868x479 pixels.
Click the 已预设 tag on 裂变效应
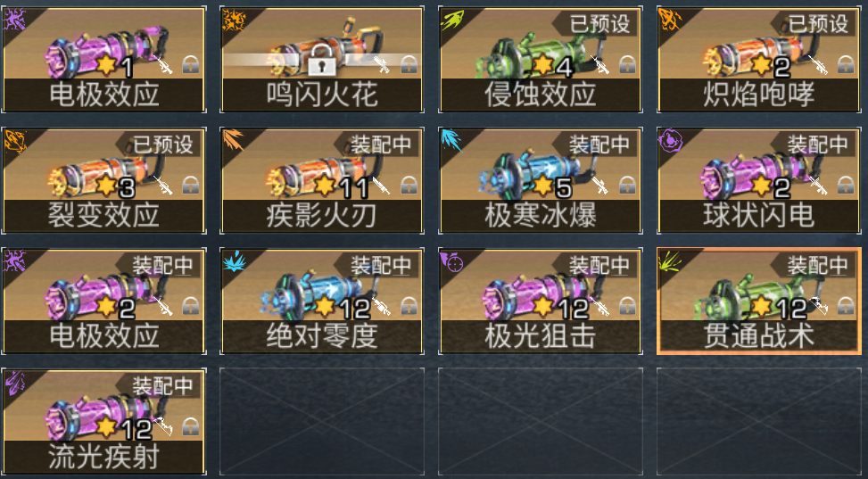coord(163,145)
